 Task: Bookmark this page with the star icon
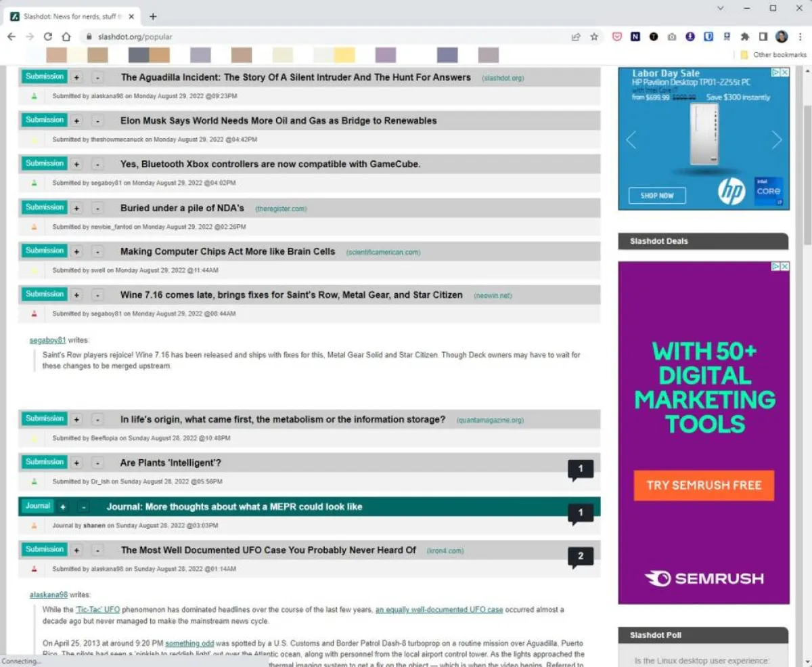(x=594, y=37)
